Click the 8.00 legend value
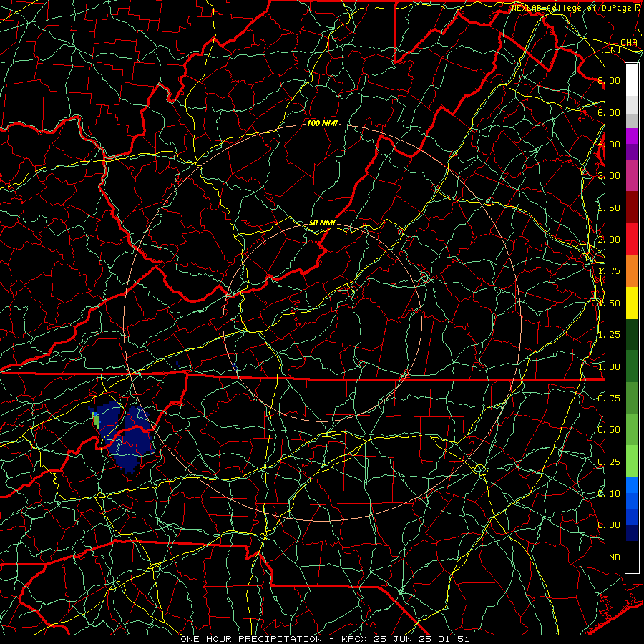 tap(609, 80)
